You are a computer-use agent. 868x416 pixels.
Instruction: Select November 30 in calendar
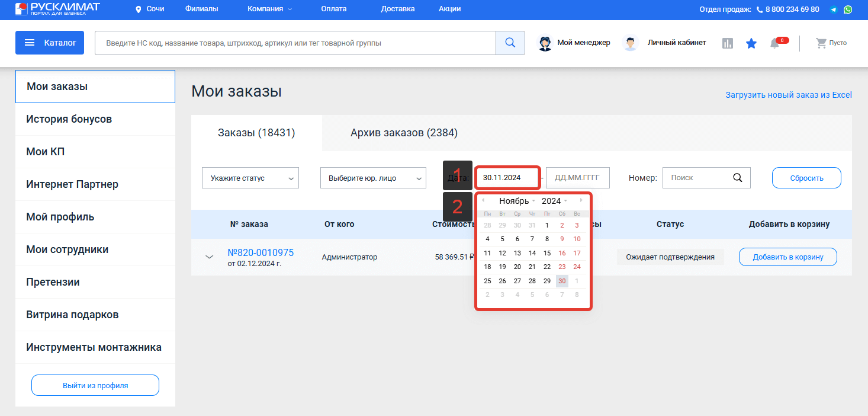[562, 281]
